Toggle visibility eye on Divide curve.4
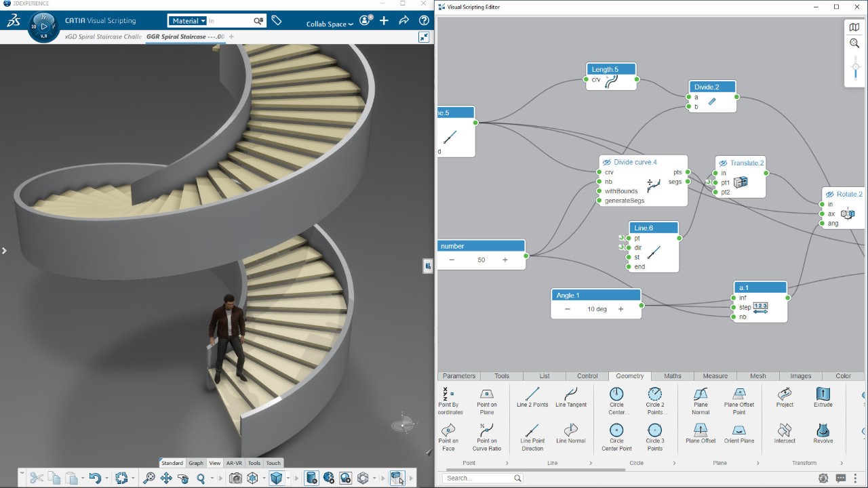868x488 pixels. [x=607, y=163]
